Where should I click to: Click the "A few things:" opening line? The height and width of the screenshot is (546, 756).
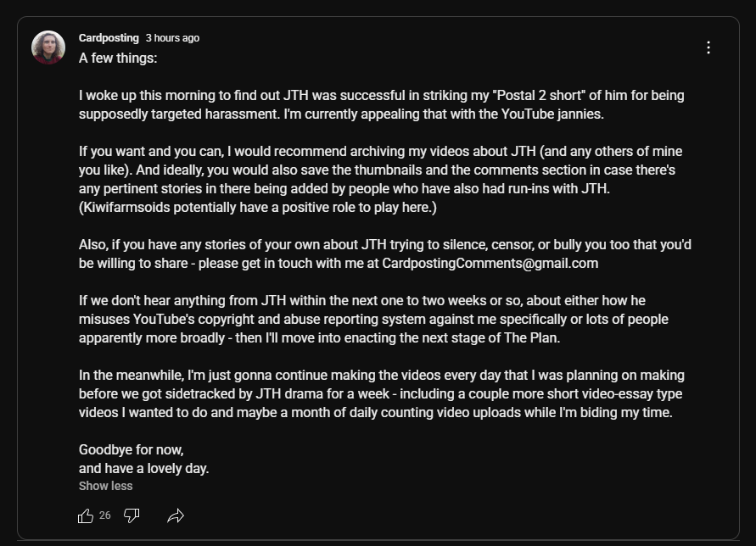(118, 58)
